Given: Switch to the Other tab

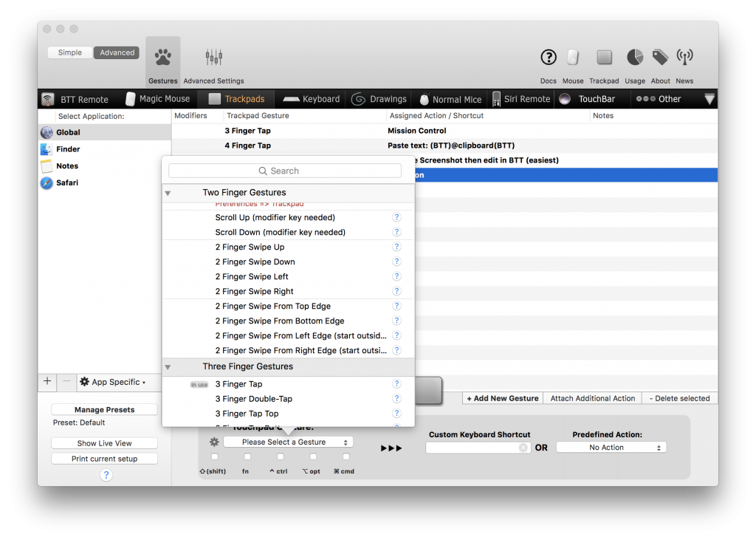Looking at the screenshot, I should click(659, 99).
